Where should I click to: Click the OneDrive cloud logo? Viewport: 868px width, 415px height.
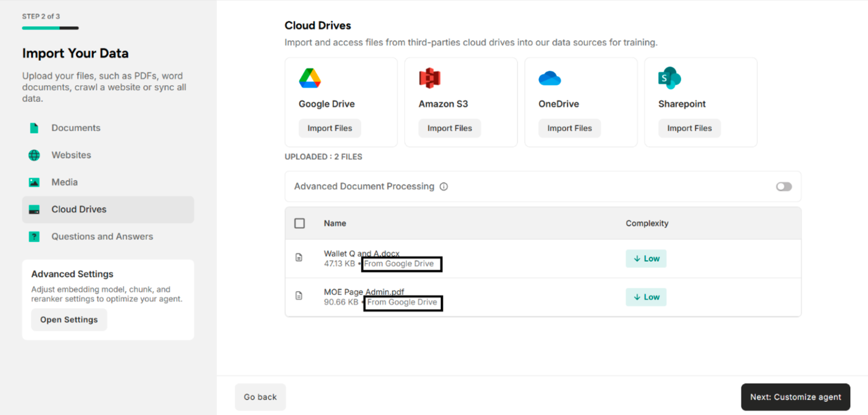click(x=549, y=78)
